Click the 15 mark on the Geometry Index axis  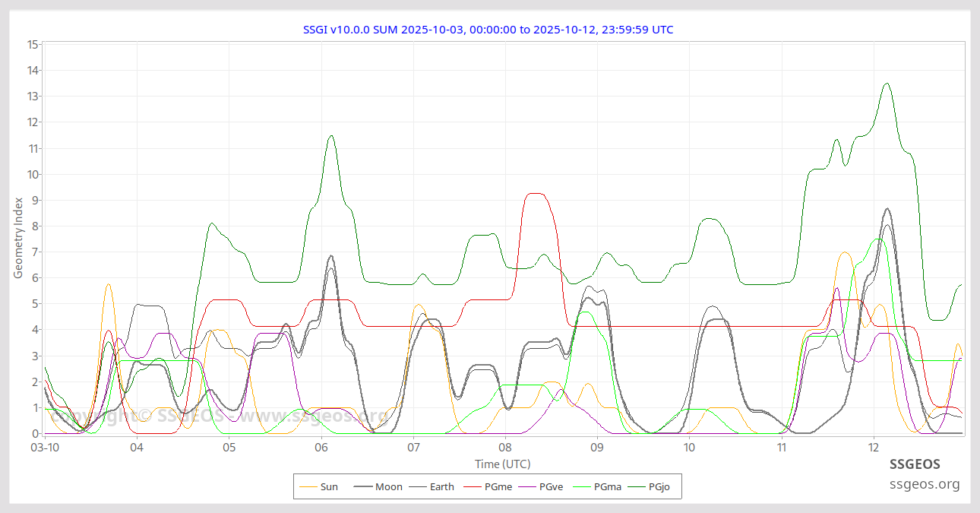[32, 44]
